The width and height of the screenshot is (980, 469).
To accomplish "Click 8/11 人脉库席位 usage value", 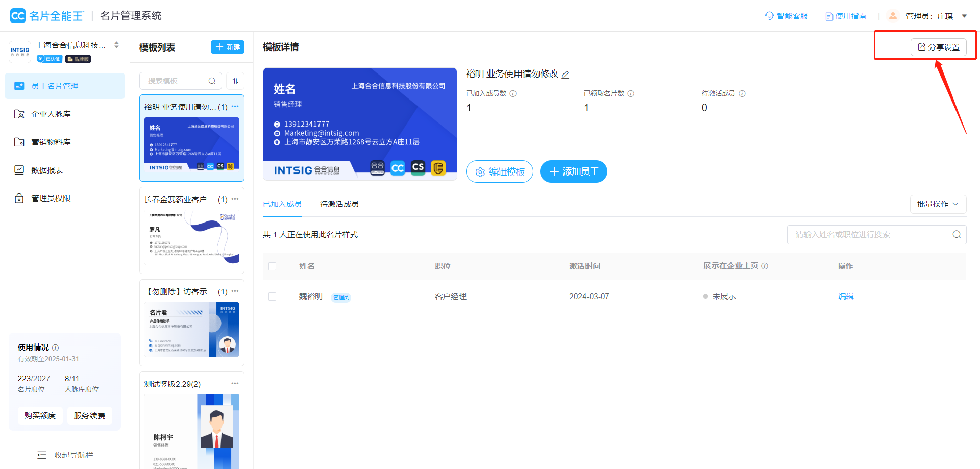I will click(72, 379).
